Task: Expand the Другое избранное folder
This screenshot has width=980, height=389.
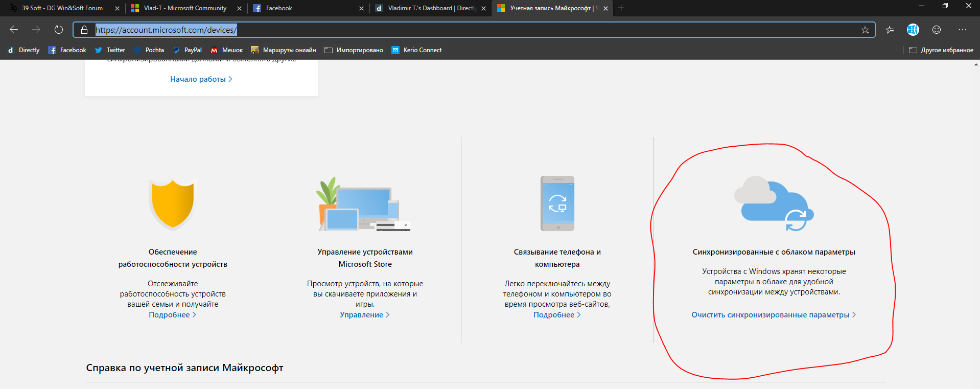Action: tap(941, 50)
